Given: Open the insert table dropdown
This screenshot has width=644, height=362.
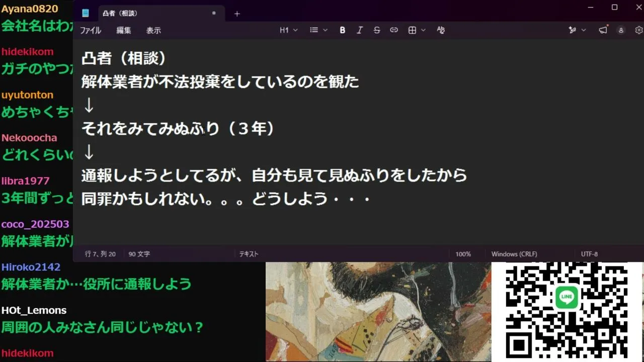Looking at the screenshot, I should click(x=417, y=30).
